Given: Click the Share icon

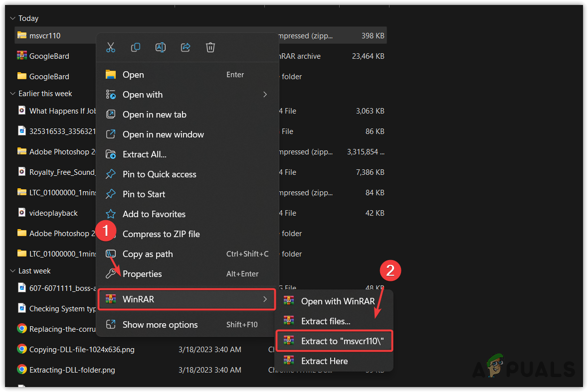Looking at the screenshot, I should tap(185, 47).
